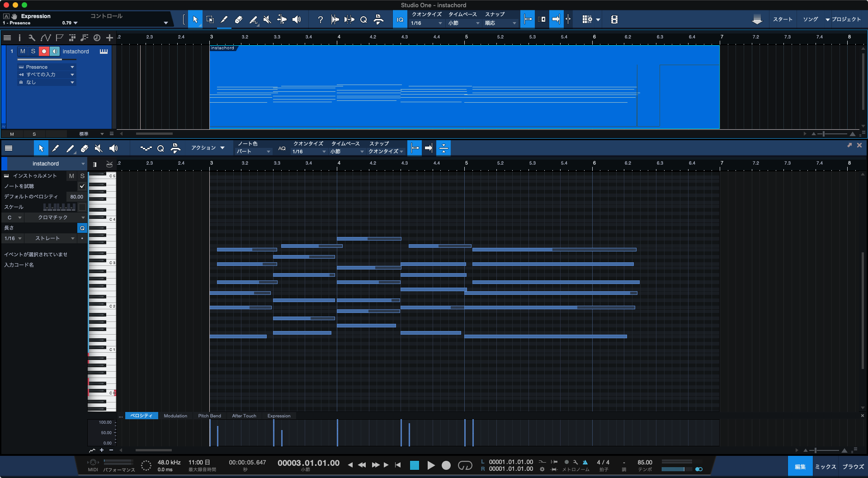Image resolution: width=868 pixels, height=478 pixels.
Task: Open the ブラウズ panel
Action: (x=853, y=467)
